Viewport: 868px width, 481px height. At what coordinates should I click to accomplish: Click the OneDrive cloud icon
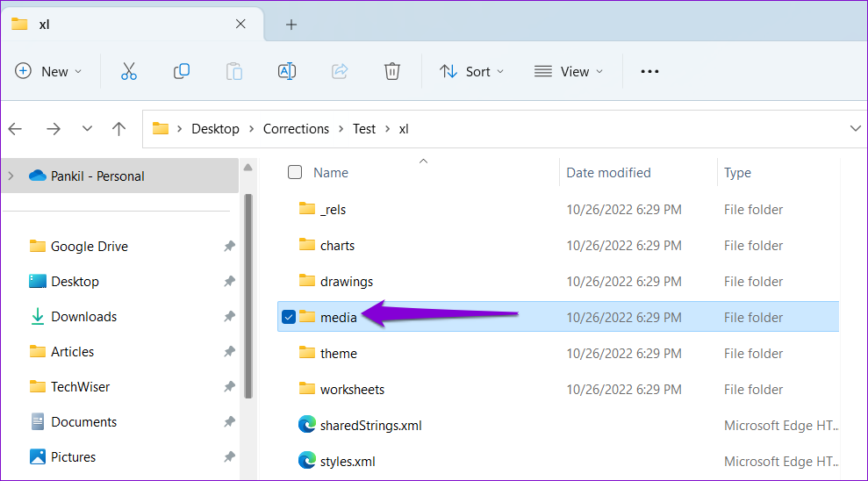pyautogui.click(x=37, y=176)
